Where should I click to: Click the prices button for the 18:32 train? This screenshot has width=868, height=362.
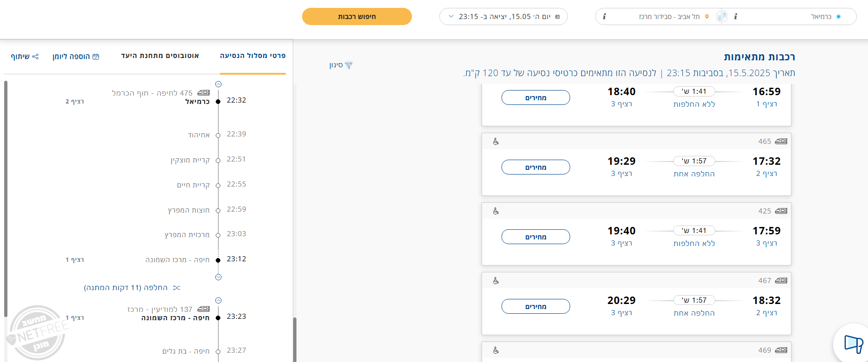(x=535, y=306)
